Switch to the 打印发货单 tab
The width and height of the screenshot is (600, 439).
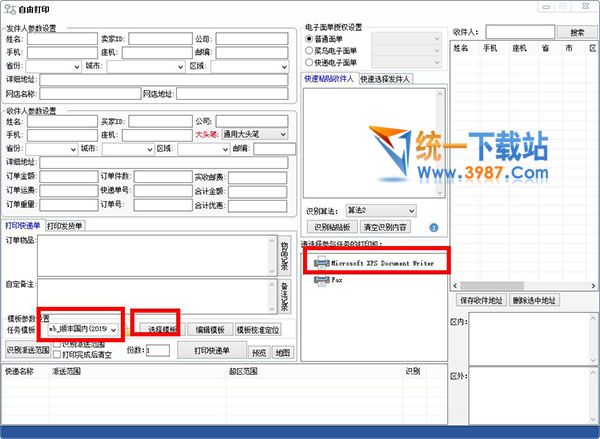click(66, 225)
